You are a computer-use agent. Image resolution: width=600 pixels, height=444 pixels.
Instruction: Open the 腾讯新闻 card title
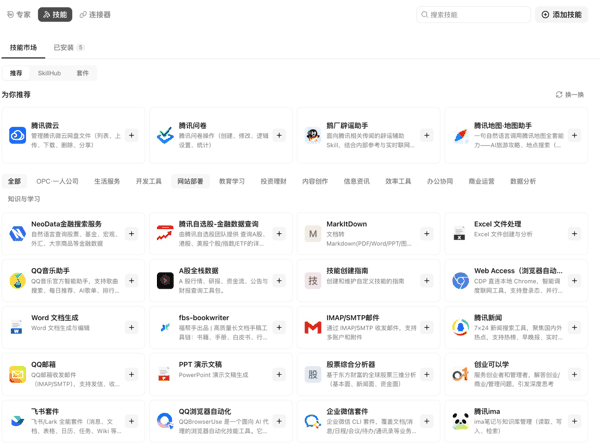coord(488,318)
